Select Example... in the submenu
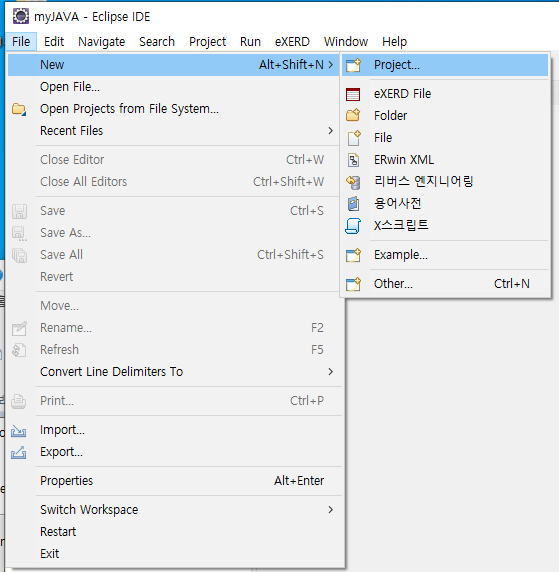 click(445, 255)
